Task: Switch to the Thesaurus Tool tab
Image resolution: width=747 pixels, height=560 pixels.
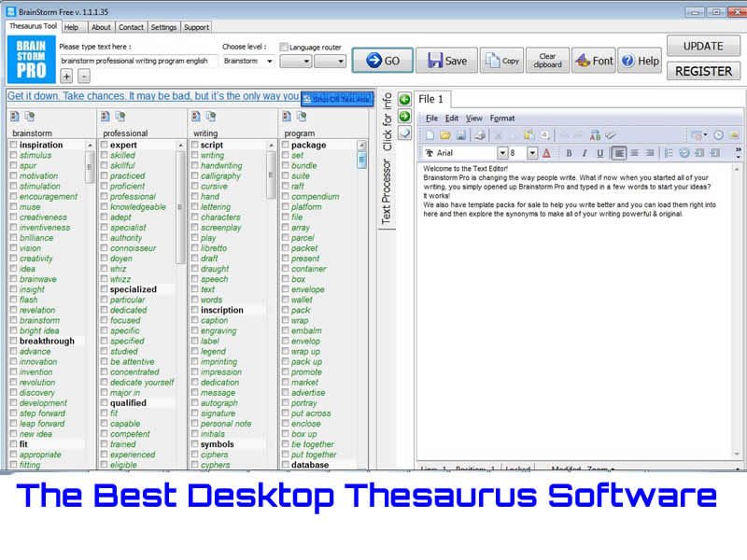Action: (x=33, y=26)
